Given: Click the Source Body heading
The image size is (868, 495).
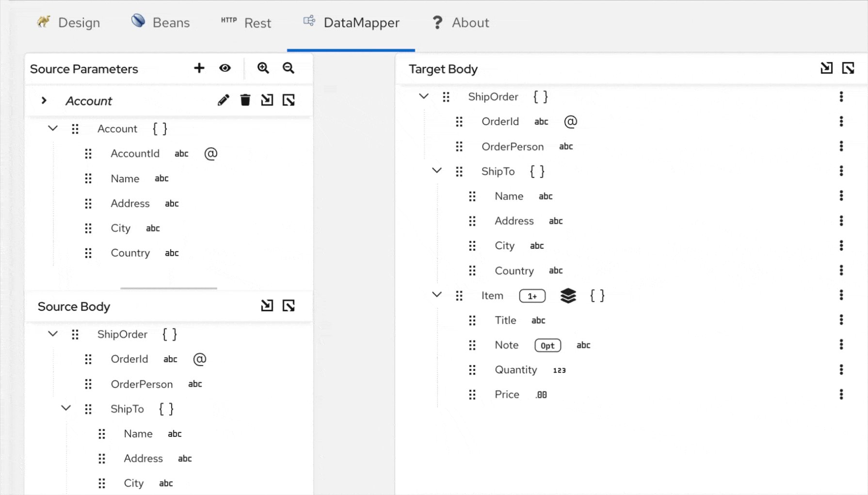Looking at the screenshot, I should (x=74, y=307).
